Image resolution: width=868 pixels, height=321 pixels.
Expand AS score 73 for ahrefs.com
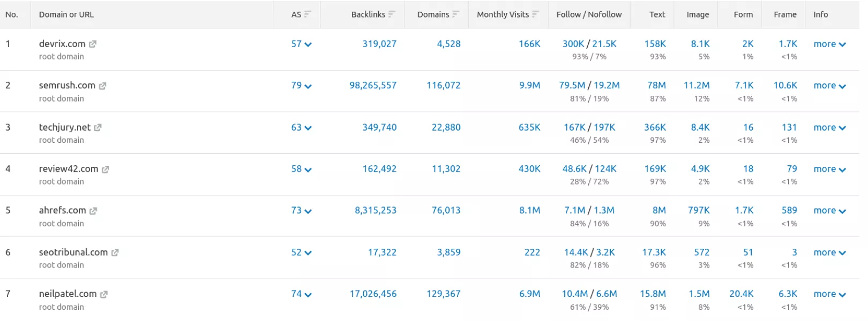point(301,211)
